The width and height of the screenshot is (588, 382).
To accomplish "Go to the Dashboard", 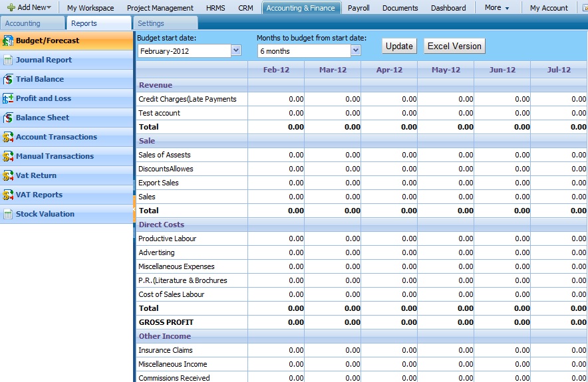I will click(448, 8).
